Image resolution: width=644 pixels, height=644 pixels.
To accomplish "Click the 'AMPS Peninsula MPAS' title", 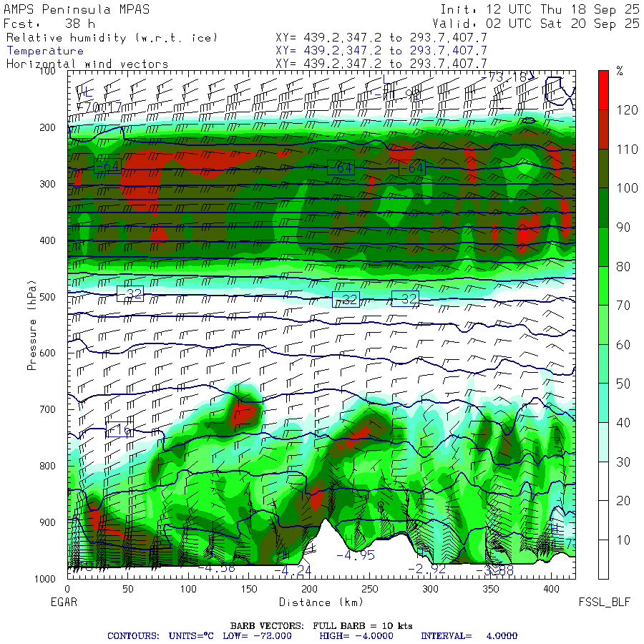I will click(77, 9).
